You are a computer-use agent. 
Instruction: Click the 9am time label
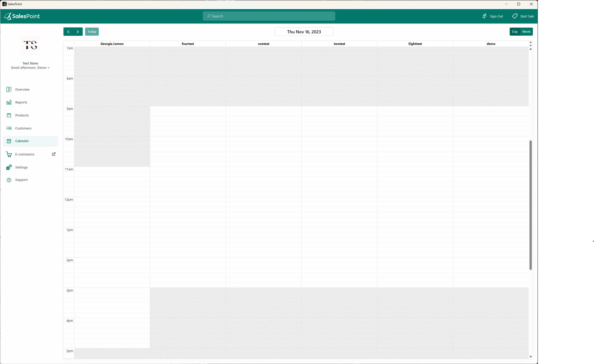(70, 109)
